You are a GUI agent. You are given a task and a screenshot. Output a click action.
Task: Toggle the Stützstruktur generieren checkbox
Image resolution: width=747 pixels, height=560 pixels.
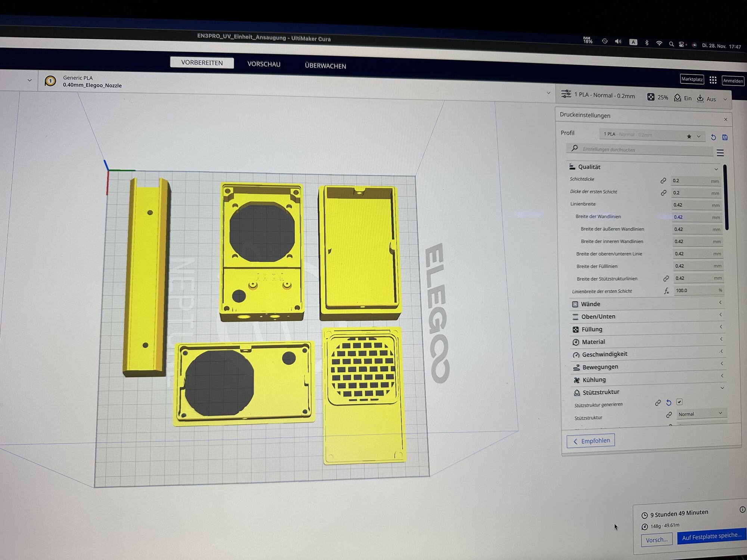pos(679,402)
